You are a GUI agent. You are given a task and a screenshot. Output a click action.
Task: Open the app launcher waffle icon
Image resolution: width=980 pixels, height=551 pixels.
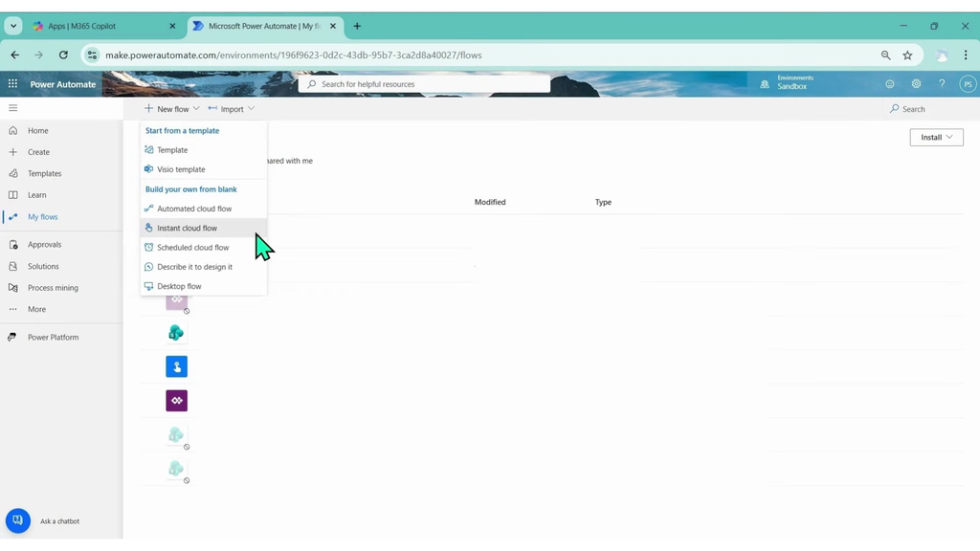[12, 84]
